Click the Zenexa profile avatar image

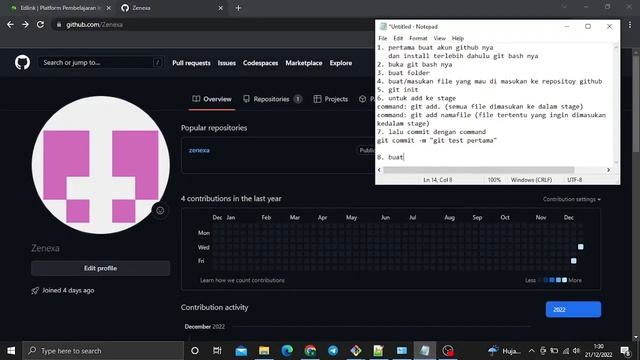point(100,165)
